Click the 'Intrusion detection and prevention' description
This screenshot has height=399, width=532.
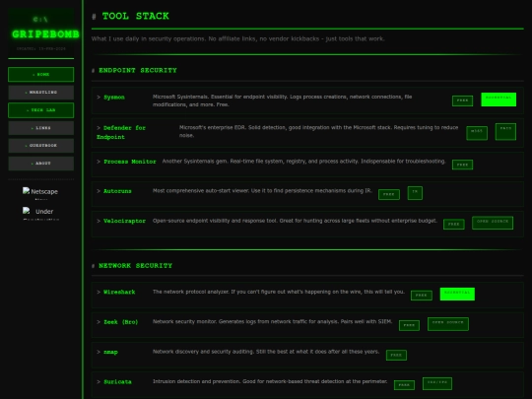[x=270, y=381]
